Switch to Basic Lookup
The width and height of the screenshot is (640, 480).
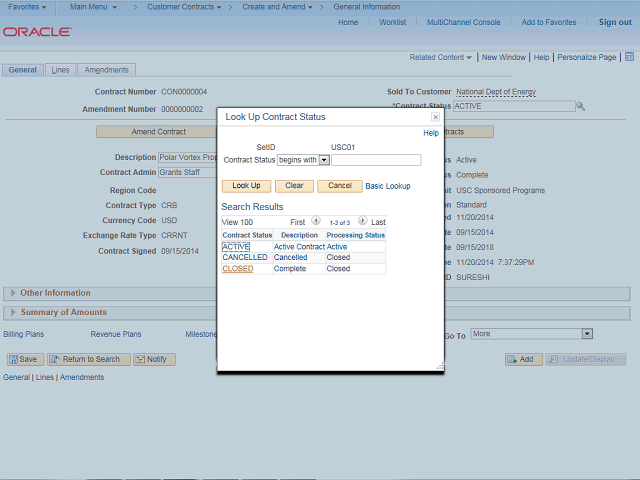[x=388, y=186]
